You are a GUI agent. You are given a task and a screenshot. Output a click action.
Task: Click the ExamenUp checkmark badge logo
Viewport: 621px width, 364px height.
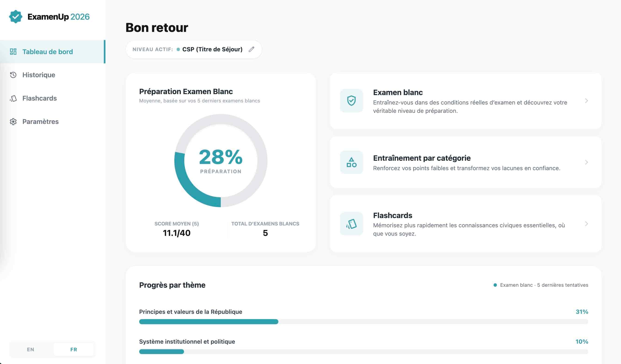(15, 17)
